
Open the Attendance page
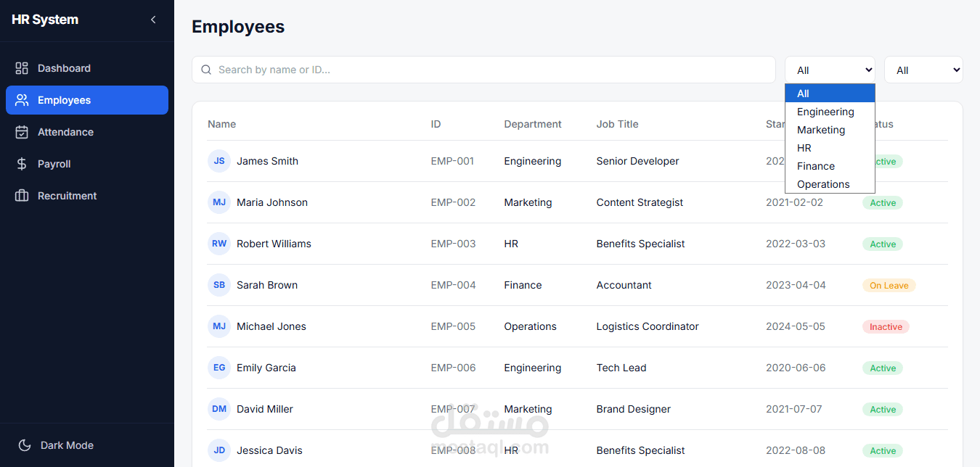click(x=65, y=132)
